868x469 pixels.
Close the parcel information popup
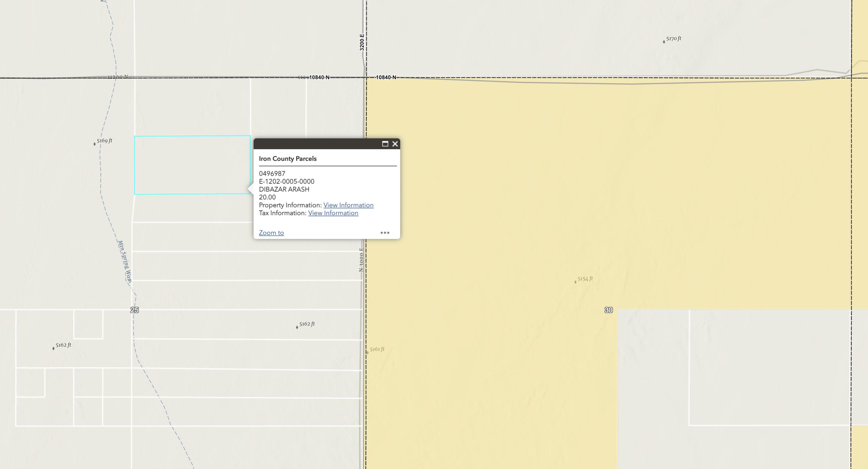(x=395, y=144)
